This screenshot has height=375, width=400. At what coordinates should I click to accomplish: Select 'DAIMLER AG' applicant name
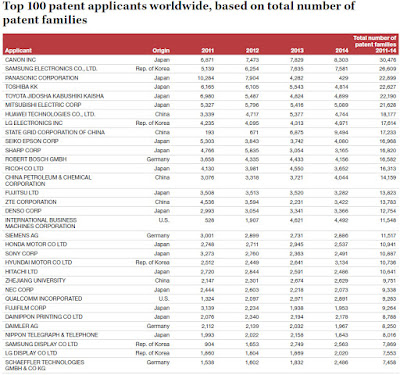pos(21,326)
